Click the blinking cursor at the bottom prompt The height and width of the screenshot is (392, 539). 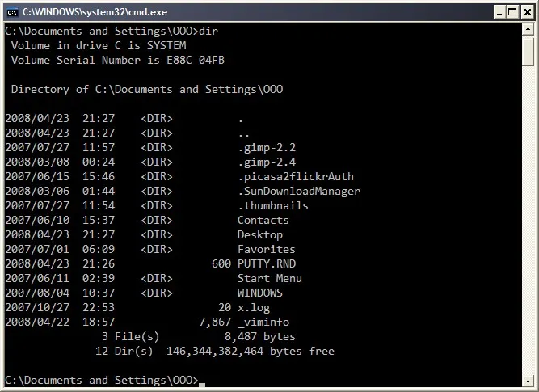pyautogui.click(x=202, y=384)
